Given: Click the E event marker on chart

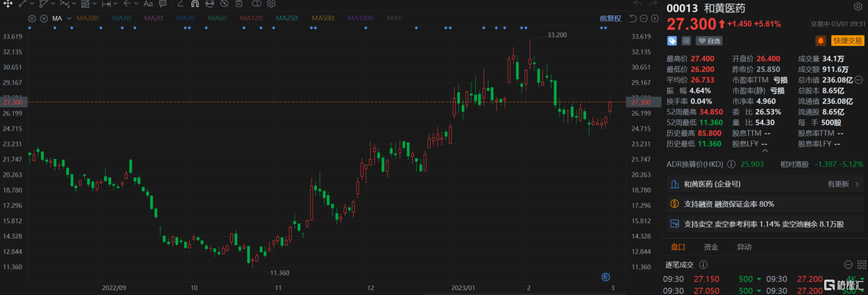Looking at the screenshot, I should pos(605,277).
